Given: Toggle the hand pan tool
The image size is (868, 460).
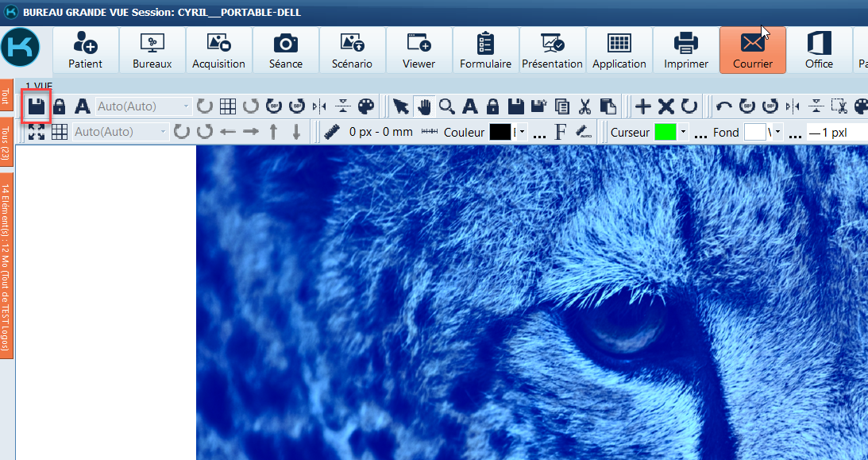Looking at the screenshot, I should [x=425, y=106].
